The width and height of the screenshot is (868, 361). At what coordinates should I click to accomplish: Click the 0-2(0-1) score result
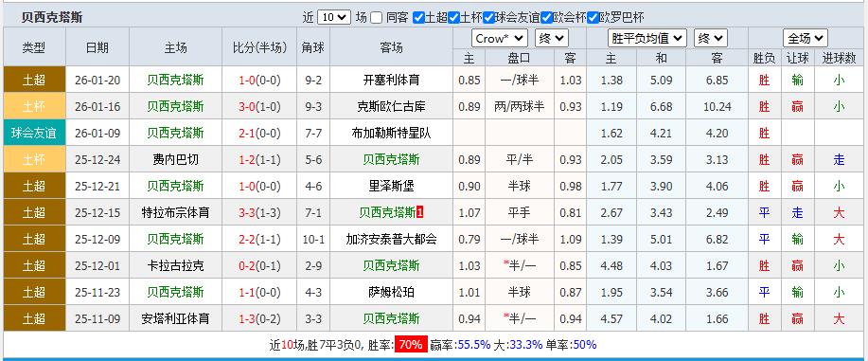(259, 265)
